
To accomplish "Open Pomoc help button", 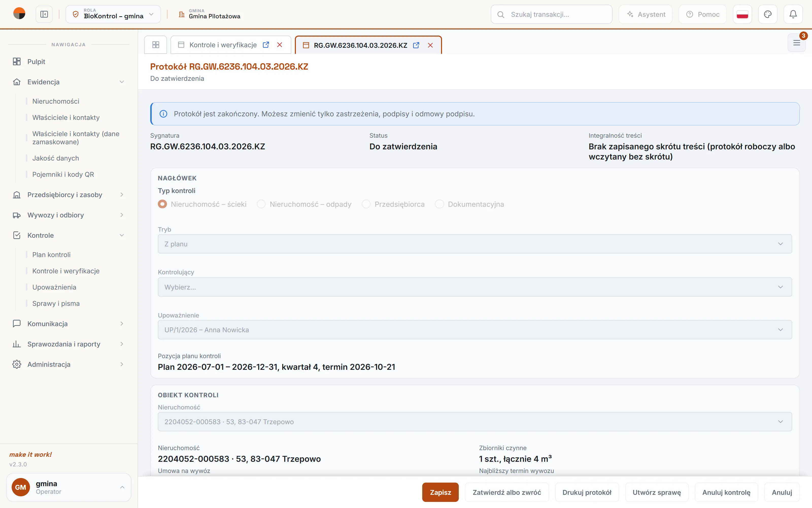I will [703, 14].
